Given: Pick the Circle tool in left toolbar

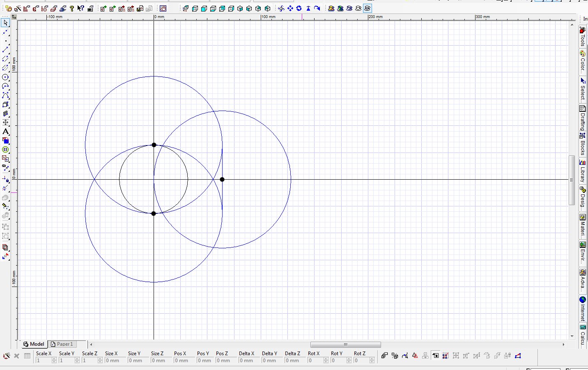Looking at the screenshot, I should [x=5, y=77].
